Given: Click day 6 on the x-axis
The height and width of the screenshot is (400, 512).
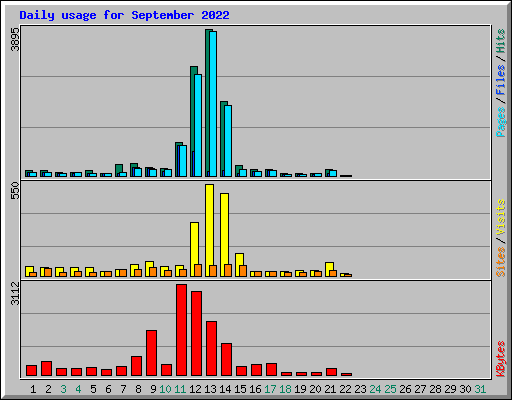Looking at the screenshot, I should pos(108,389).
